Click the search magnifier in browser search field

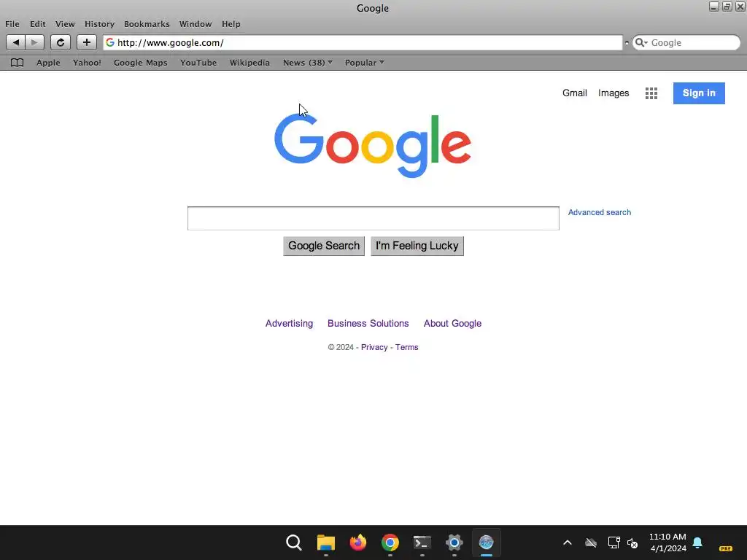(x=640, y=43)
